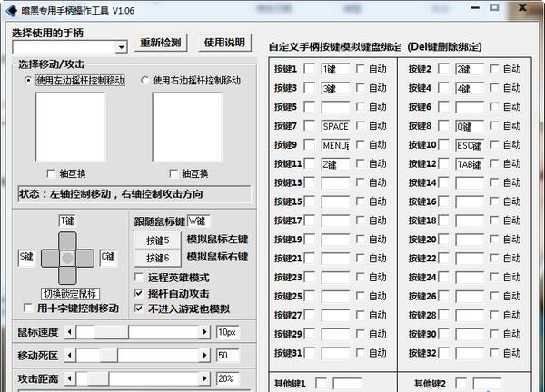
Task: Click the 按键6 mouse right button
Action: coord(157,258)
